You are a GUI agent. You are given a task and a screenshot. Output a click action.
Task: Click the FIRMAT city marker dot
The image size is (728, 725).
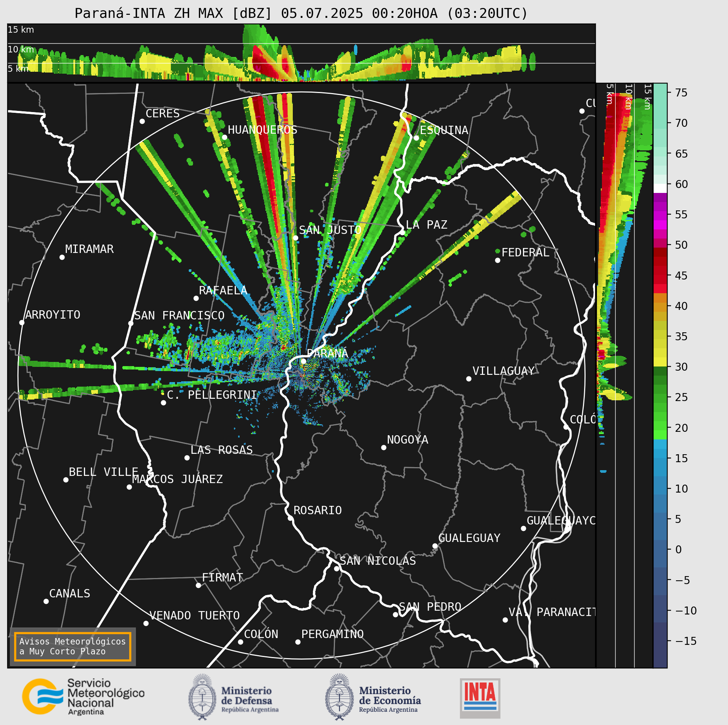tap(198, 585)
